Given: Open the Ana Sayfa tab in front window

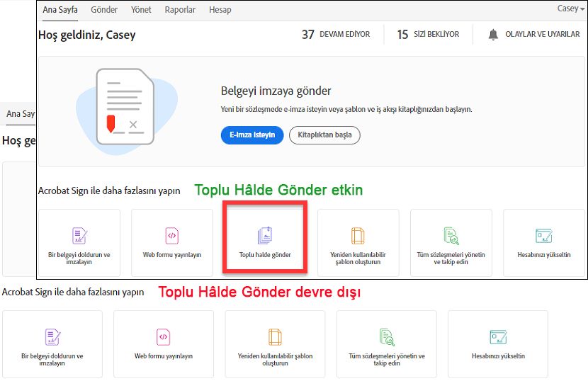Looking at the screenshot, I should click(x=60, y=10).
